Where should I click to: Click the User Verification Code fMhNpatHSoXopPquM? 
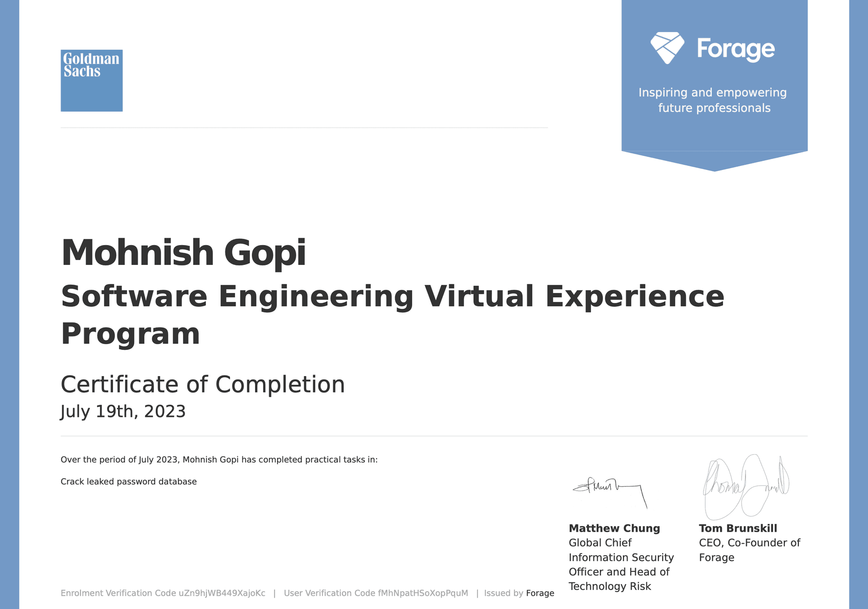pos(376,593)
